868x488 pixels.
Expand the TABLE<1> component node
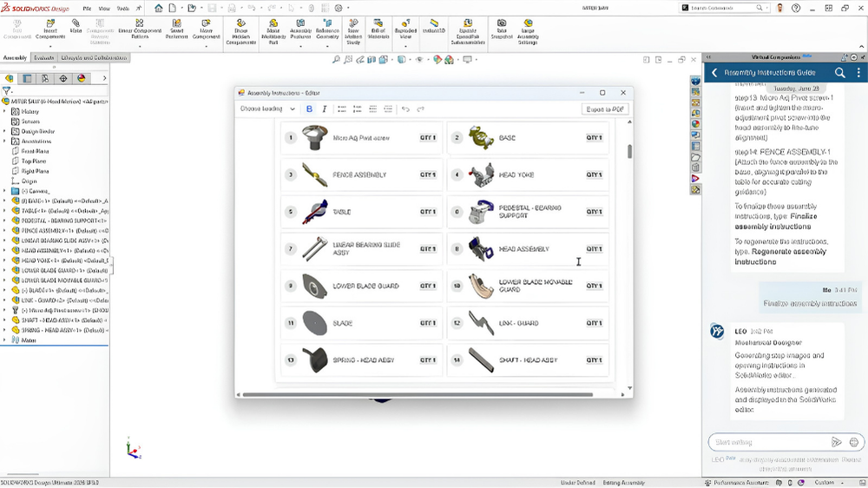5,210
